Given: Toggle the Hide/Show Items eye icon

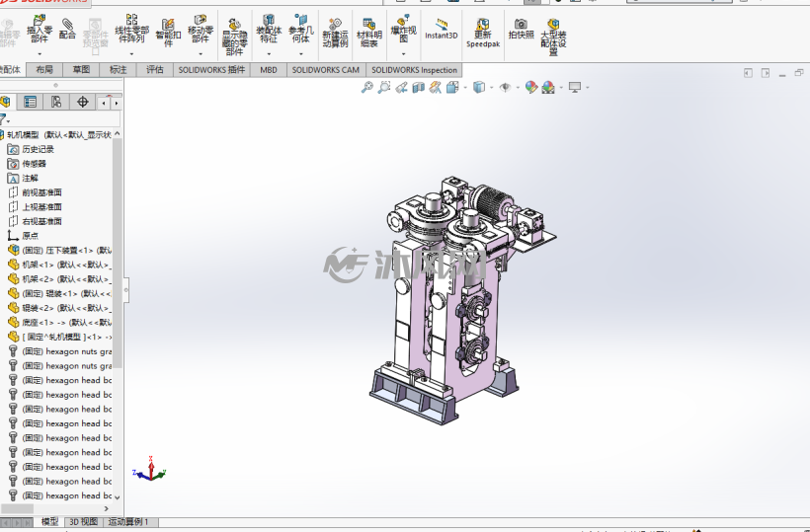Looking at the screenshot, I should (x=505, y=87).
